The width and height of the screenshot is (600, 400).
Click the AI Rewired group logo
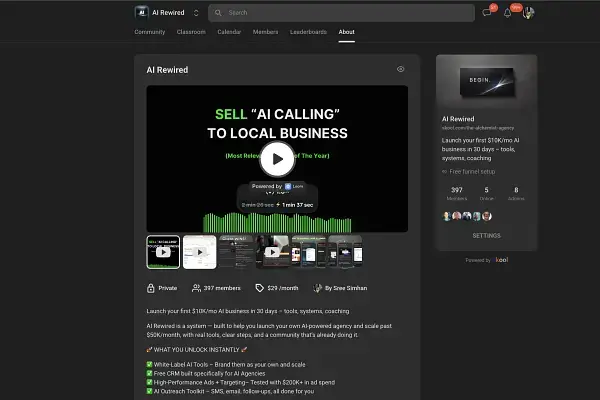click(141, 13)
